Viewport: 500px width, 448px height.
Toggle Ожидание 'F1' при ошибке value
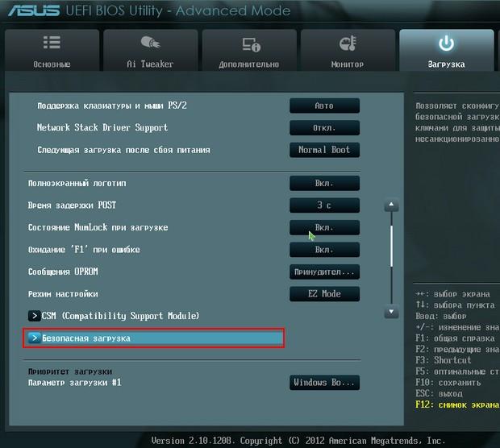(324, 250)
